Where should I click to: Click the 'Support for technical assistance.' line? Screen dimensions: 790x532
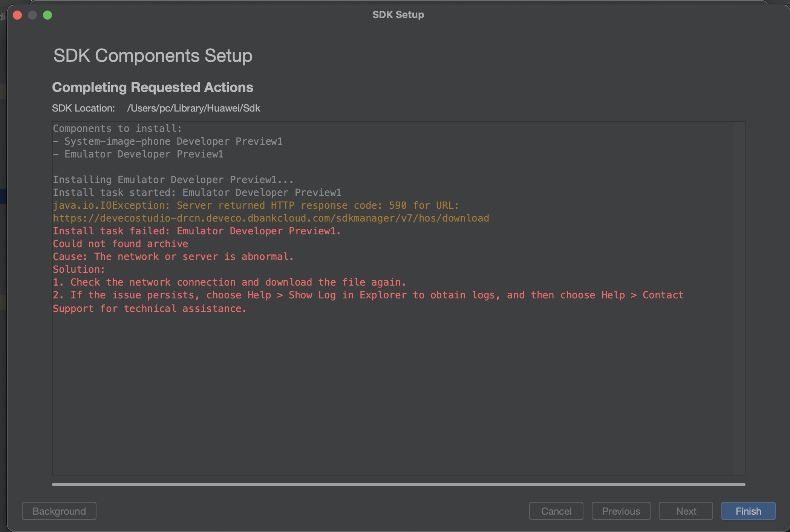(x=150, y=309)
